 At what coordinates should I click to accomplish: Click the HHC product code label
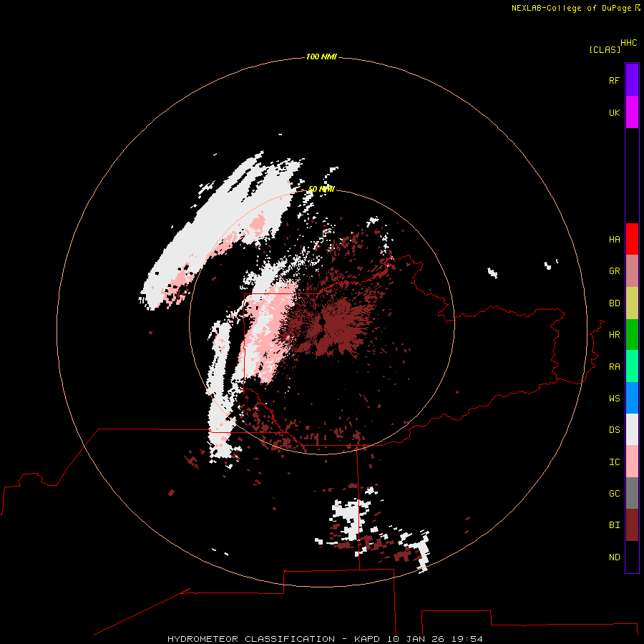629,43
